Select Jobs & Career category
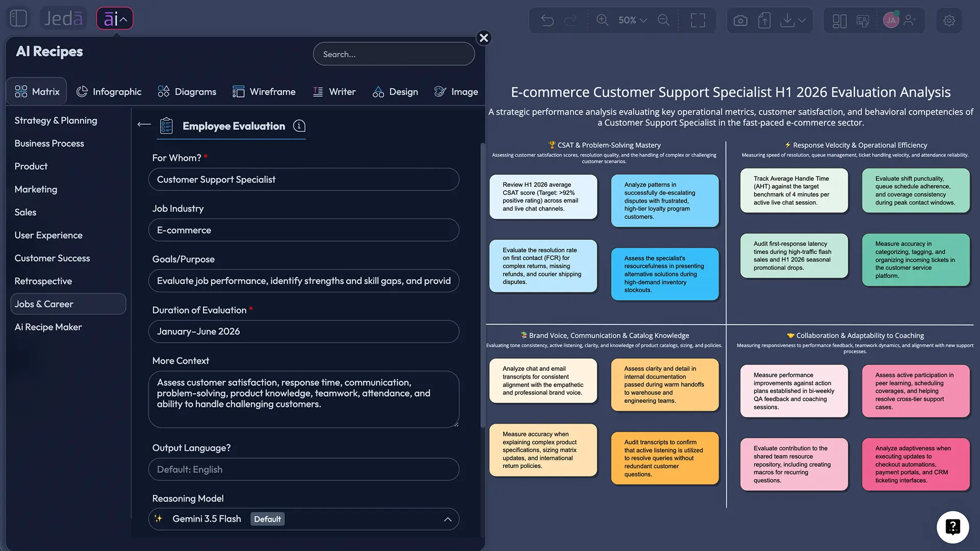 (68, 304)
